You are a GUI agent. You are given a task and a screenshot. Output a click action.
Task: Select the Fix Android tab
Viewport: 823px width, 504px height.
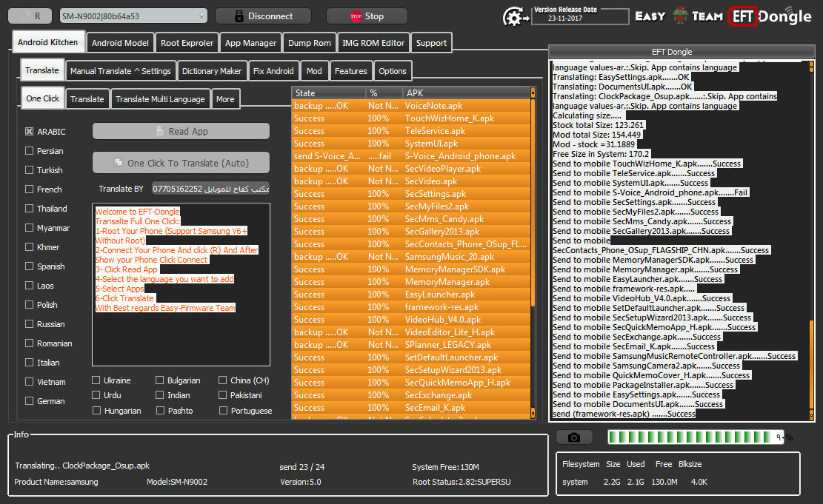click(x=273, y=71)
